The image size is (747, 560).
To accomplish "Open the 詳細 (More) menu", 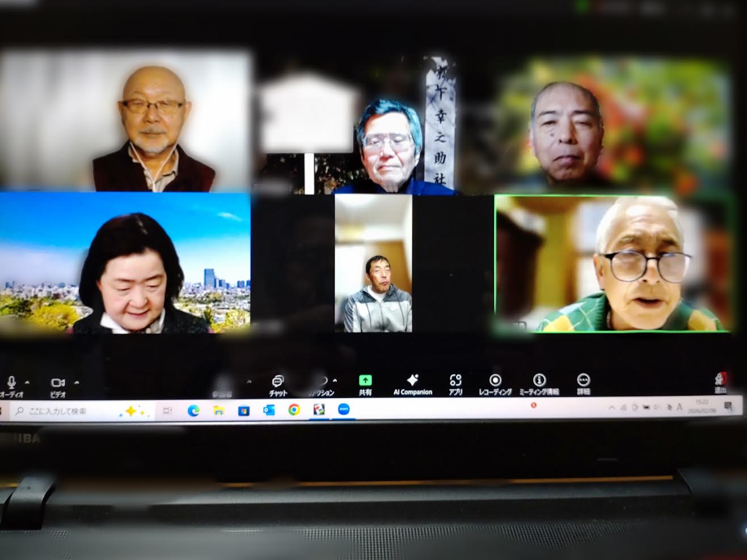I will point(583,381).
